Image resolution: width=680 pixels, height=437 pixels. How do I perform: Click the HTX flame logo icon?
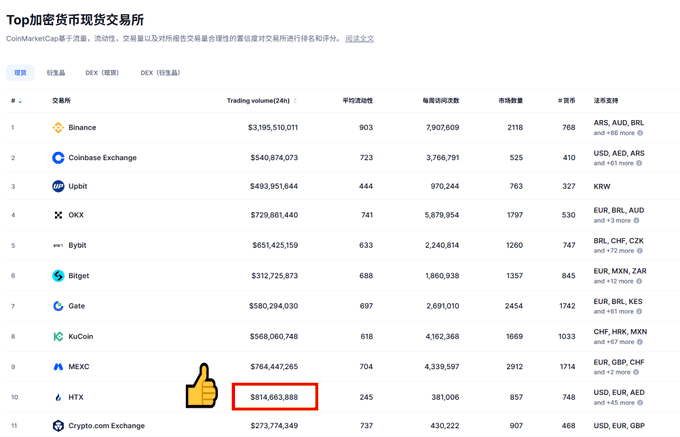point(59,397)
